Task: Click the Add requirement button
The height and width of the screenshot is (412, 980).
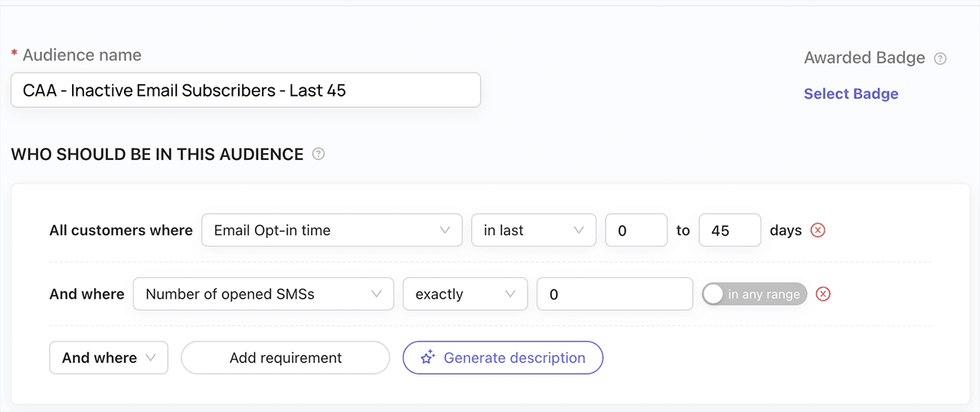Action: 286,358
